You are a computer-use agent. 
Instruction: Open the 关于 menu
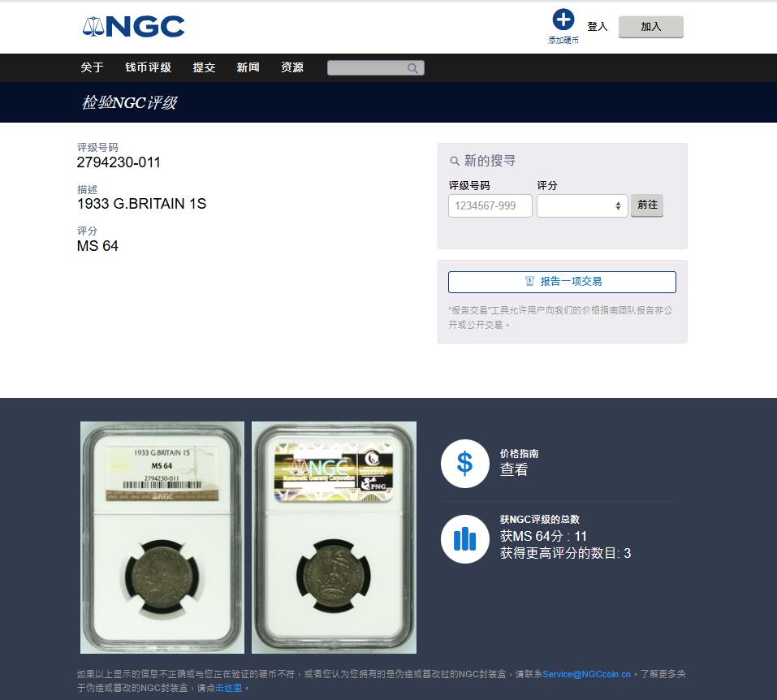pos(93,67)
